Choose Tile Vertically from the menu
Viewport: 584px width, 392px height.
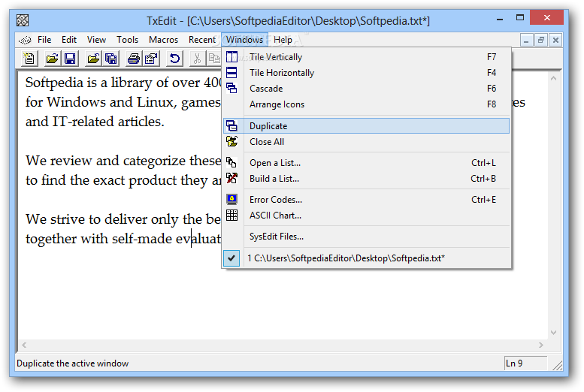(x=367, y=57)
